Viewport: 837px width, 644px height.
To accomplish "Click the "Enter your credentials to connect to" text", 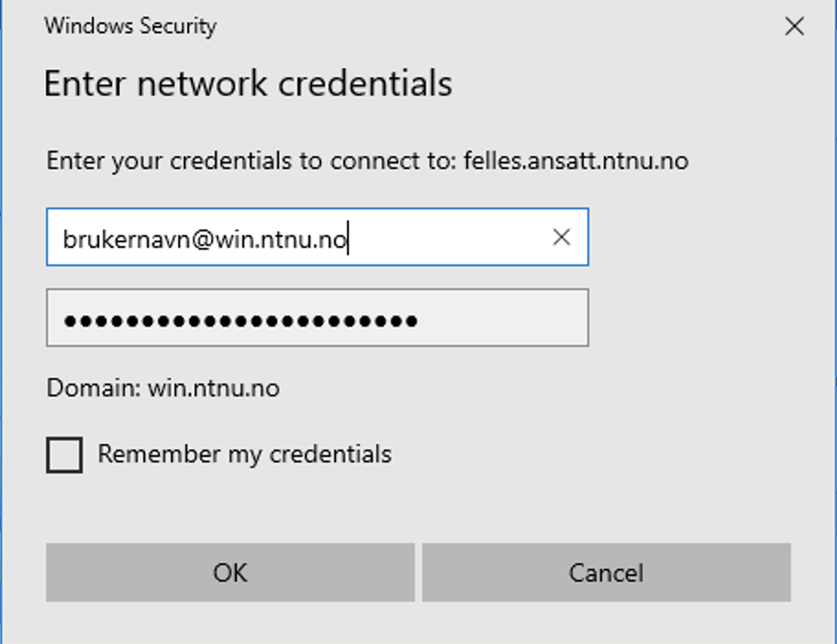I will click(250, 161).
